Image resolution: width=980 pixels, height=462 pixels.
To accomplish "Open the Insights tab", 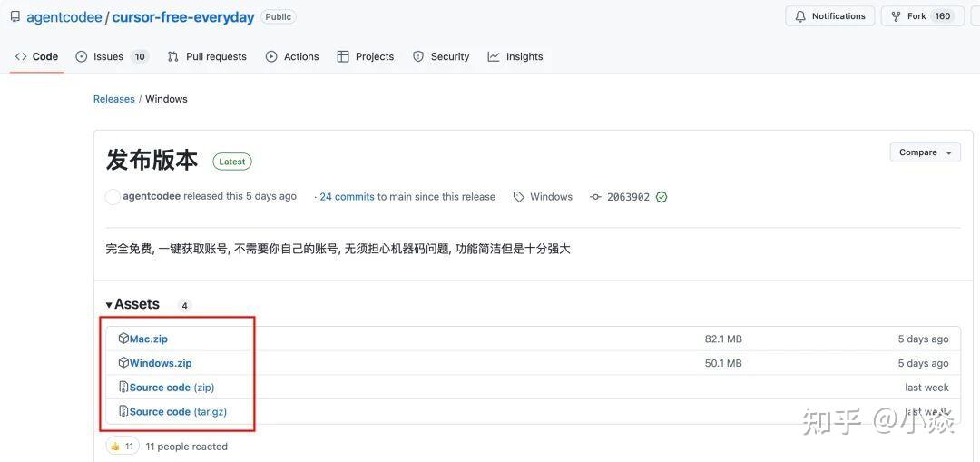I will pyautogui.click(x=515, y=56).
